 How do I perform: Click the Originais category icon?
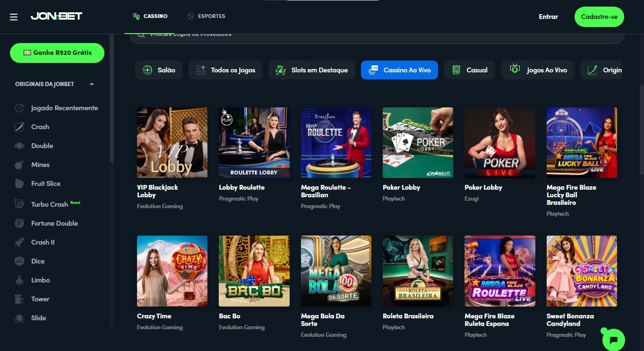coord(592,70)
